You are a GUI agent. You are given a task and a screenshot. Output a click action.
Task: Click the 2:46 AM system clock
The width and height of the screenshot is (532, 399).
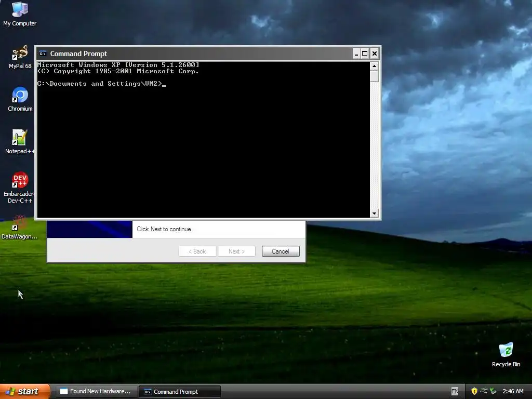pos(513,392)
